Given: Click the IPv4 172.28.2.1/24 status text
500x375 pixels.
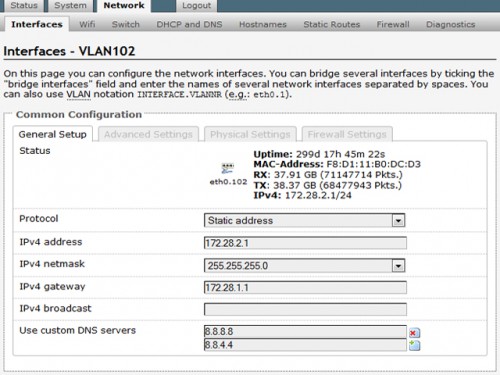Looking at the screenshot, I should point(302,195).
